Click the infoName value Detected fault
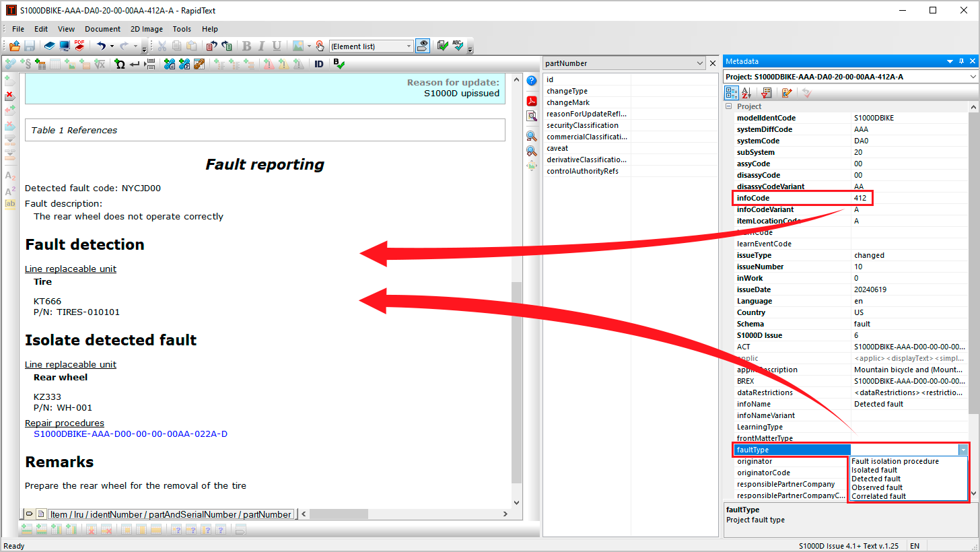The image size is (980, 552). click(x=878, y=404)
